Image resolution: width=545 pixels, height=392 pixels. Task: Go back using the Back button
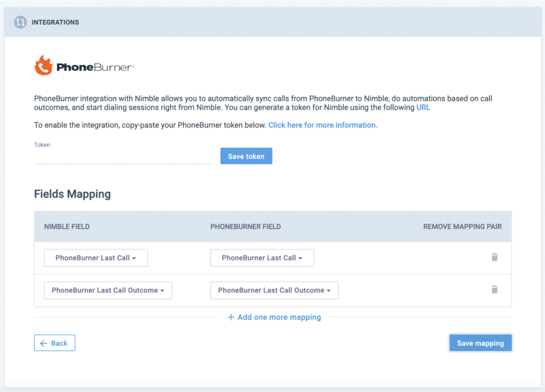[x=54, y=343]
